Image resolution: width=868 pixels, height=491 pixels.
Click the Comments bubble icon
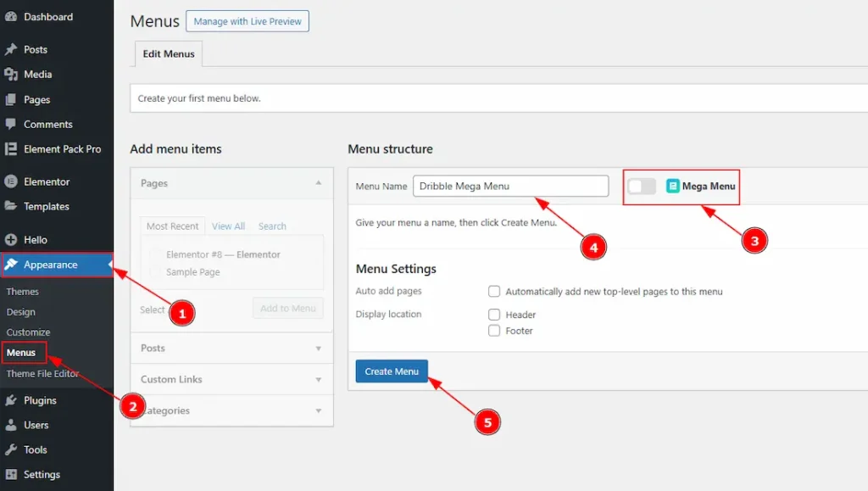(x=11, y=124)
